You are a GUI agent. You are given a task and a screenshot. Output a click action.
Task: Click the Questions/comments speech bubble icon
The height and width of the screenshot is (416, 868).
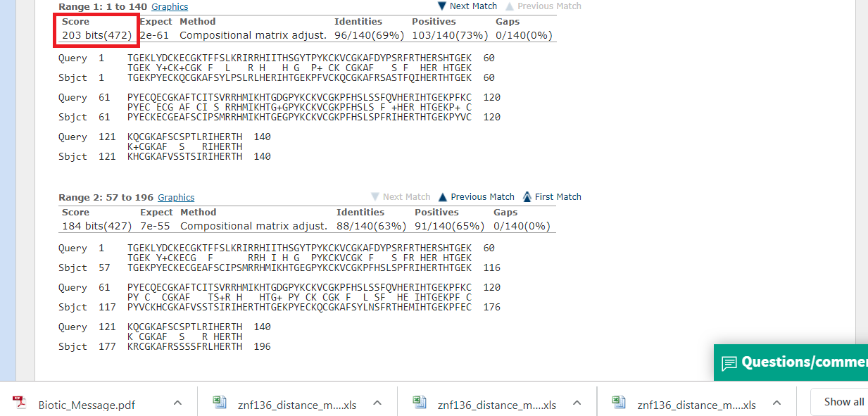coord(729,363)
